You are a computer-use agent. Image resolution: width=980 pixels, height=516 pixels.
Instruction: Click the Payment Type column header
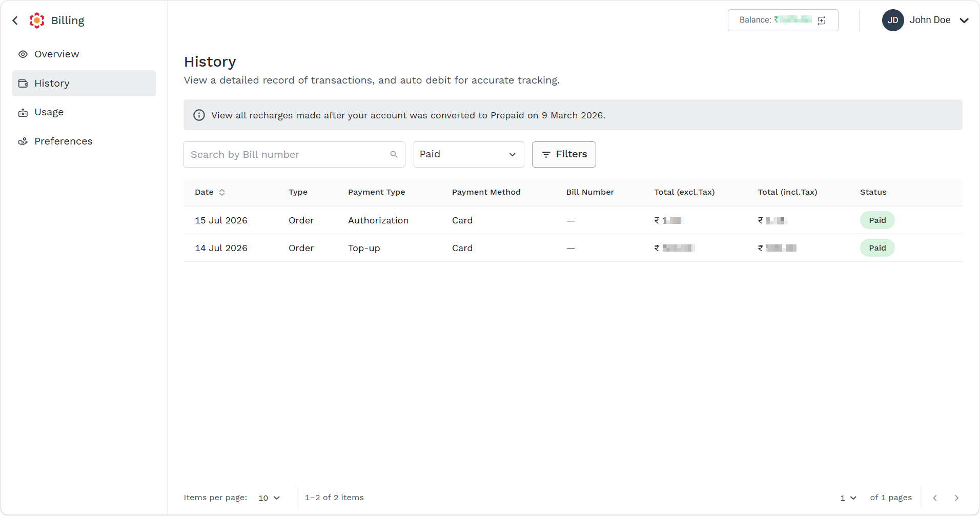pyautogui.click(x=377, y=193)
